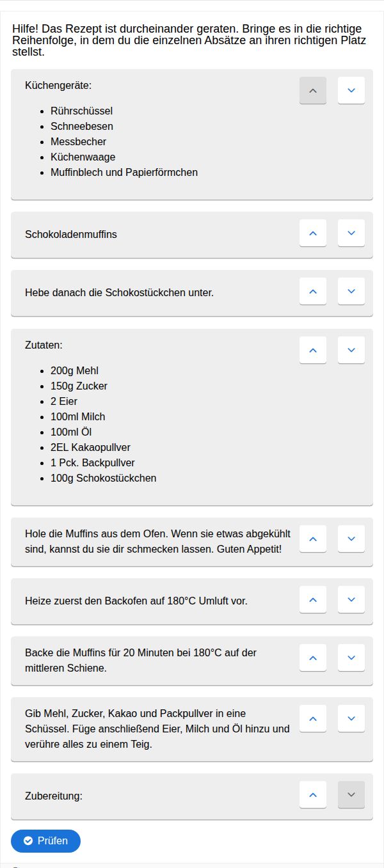Move Zutaten list down
The height and width of the screenshot is (868, 384).
351,350
